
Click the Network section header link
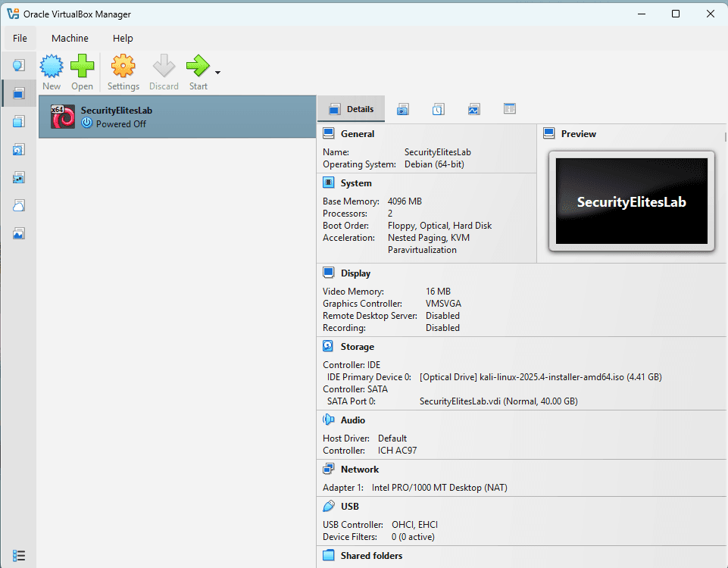coord(359,470)
